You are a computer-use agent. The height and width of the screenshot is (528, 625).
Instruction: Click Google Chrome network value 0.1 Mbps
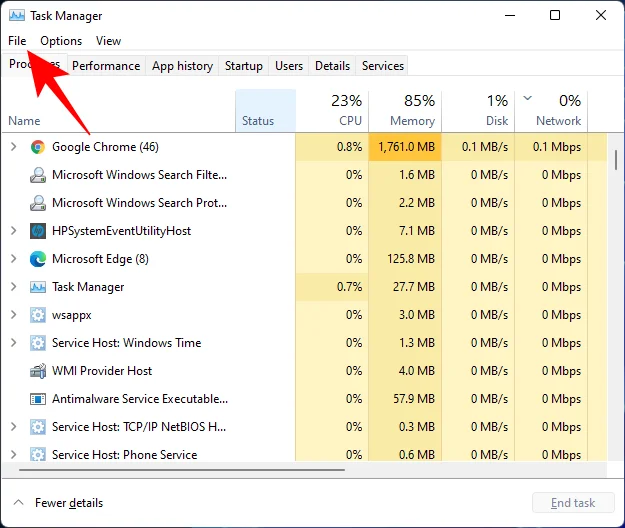(557, 147)
